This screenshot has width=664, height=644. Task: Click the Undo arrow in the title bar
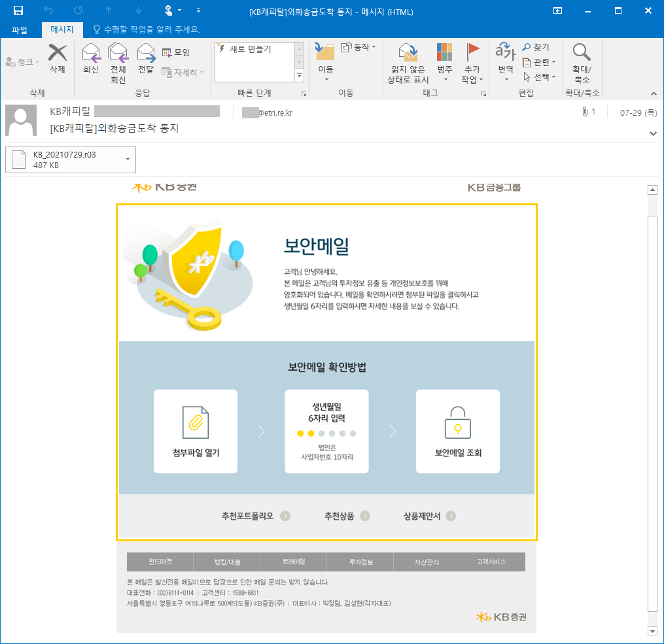click(x=48, y=10)
